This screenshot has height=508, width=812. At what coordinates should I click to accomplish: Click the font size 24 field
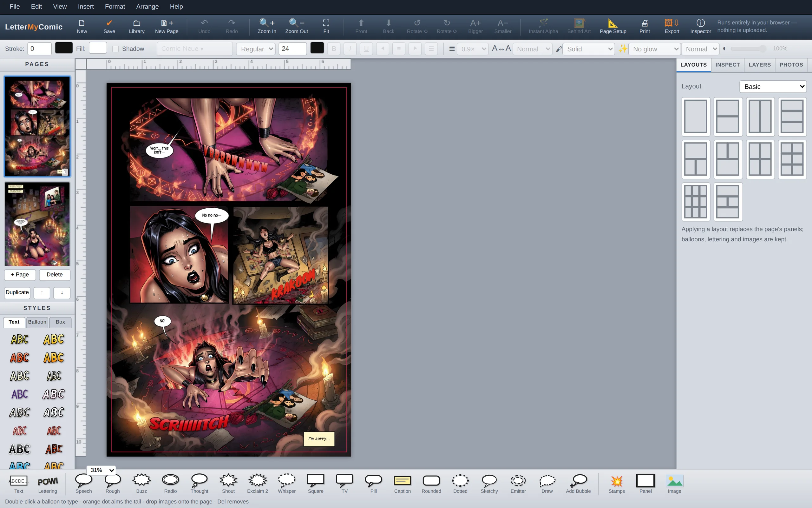coord(292,49)
